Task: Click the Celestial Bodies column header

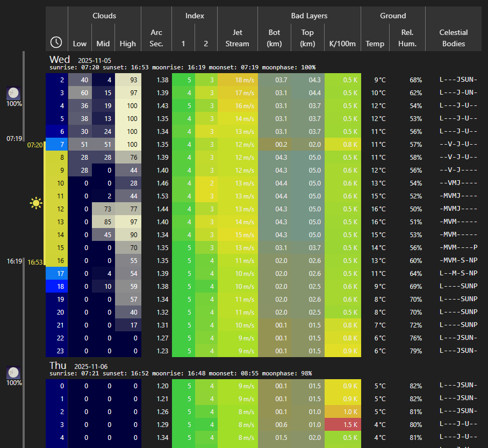Action: pyautogui.click(x=453, y=38)
